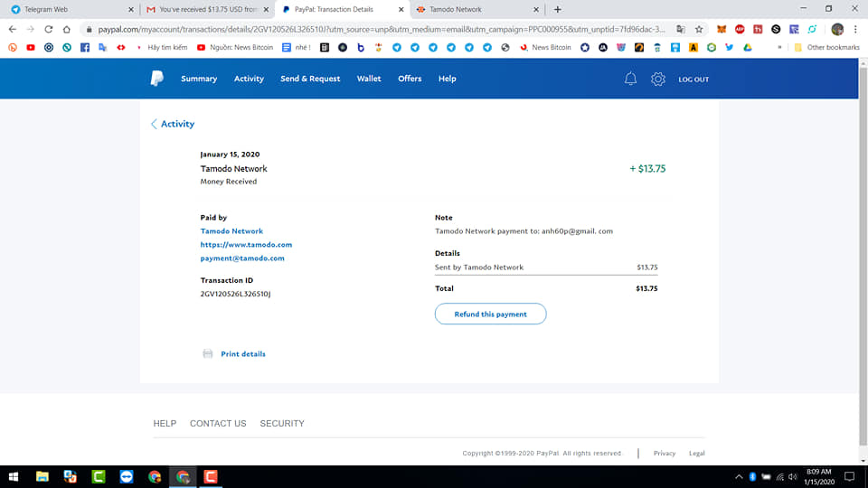The image size is (868, 488).
Task: Open Activity in PayPal navigation
Action: coord(249,79)
